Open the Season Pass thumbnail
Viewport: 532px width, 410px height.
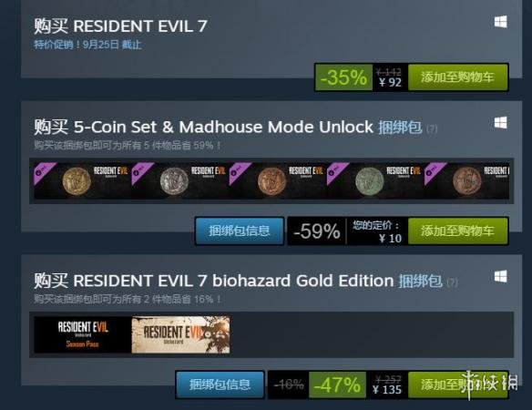click(83, 334)
